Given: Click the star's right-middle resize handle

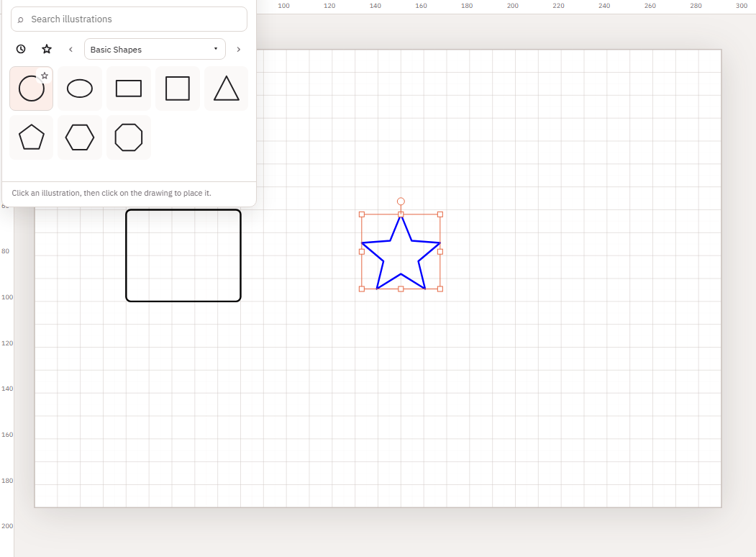Looking at the screenshot, I should tap(440, 252).
